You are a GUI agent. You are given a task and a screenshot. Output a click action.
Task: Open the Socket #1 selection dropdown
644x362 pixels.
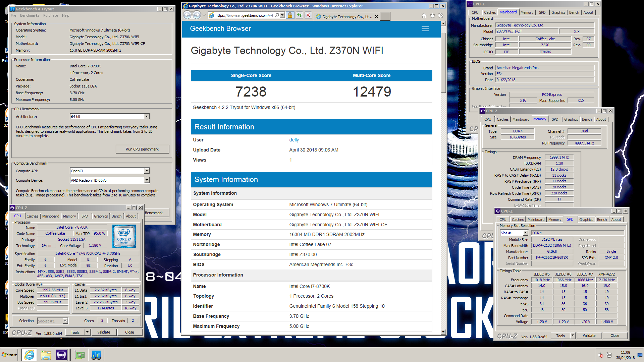click(65, 321)
